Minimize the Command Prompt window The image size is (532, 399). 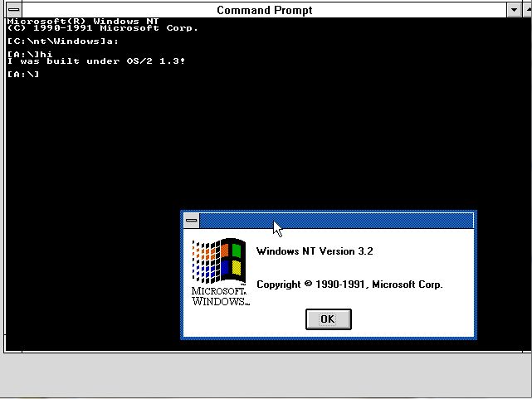point(514,10)
